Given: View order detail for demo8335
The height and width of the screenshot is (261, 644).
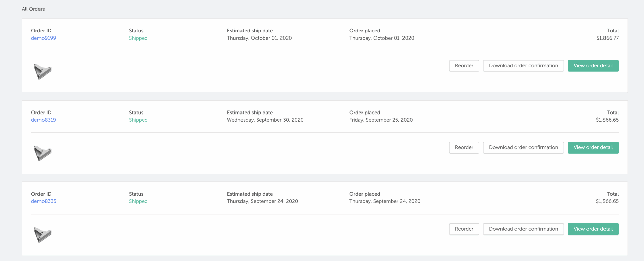Looking at the screenshot, I should [x=593, y=229].
